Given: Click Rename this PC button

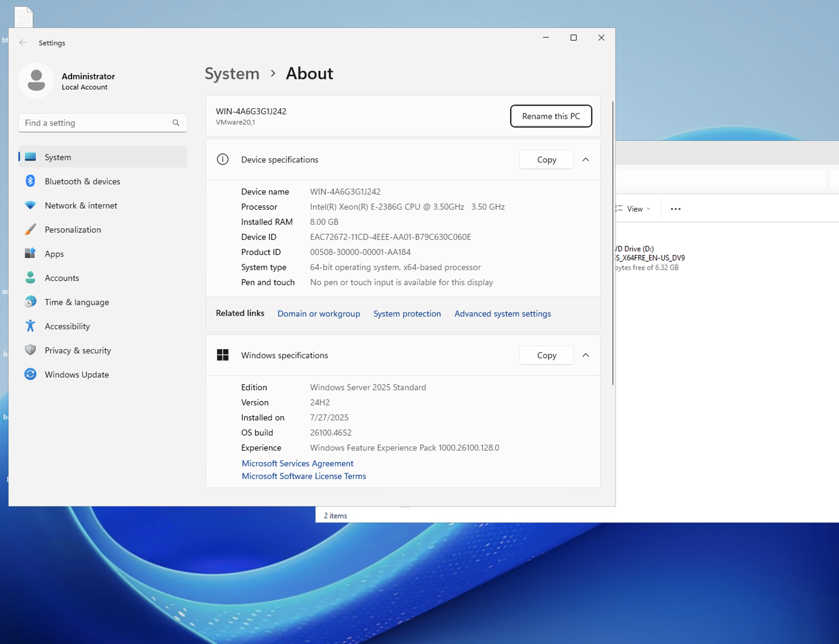Looking at the screenshot, I should point(551,116).
